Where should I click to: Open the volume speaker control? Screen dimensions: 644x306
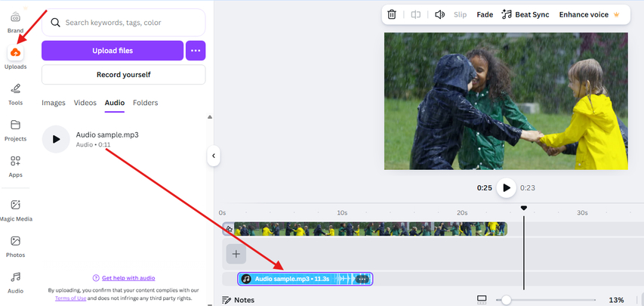(440, 14)
